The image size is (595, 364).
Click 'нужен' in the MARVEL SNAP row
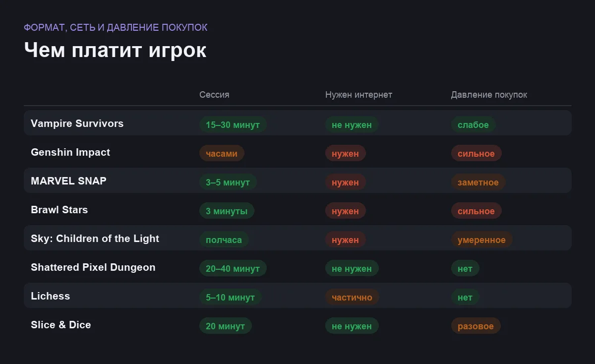click(346, 182)
